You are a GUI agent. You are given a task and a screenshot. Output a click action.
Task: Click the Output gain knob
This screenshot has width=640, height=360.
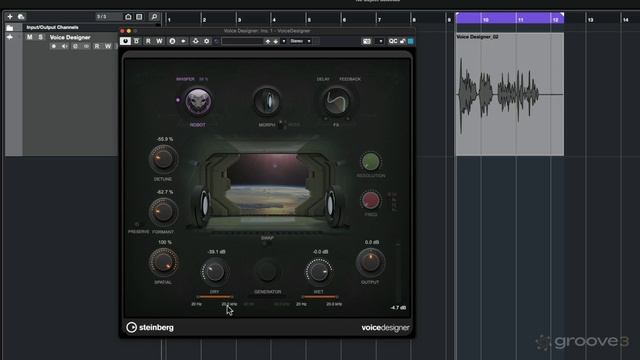click(x=370, y=262)
